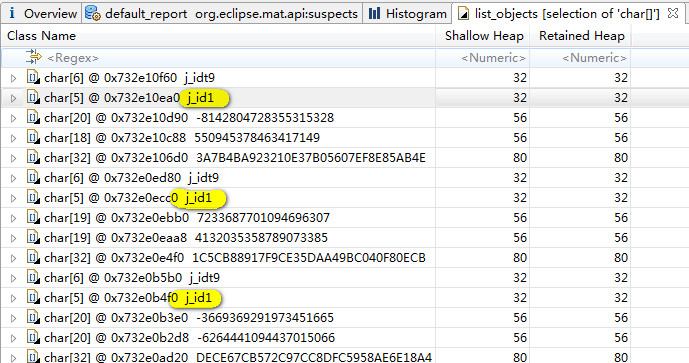Expand char[32] @ 0x732e106d0 row
This screenshot has height=363, width=689.
14,158
